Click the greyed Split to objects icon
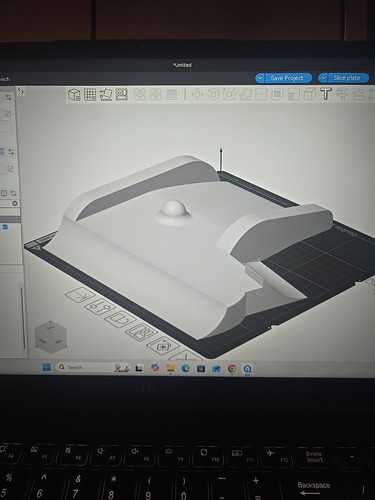 [140, 95]
